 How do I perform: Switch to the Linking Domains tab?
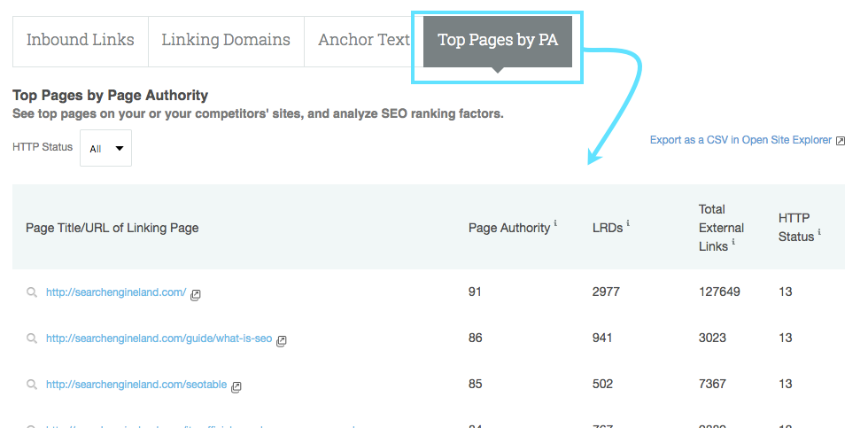pyautogui.click(x=226, y=41)
